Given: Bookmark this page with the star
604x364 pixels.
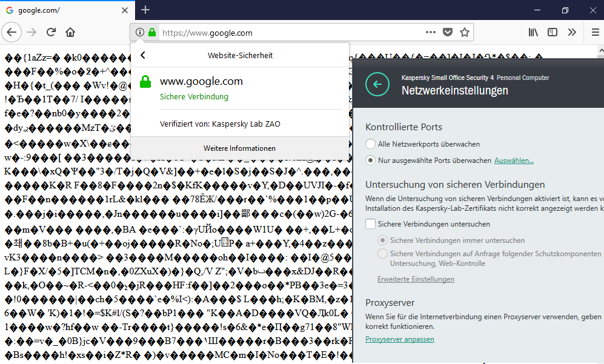Looking at the screenshot, I should click(465, 33).
